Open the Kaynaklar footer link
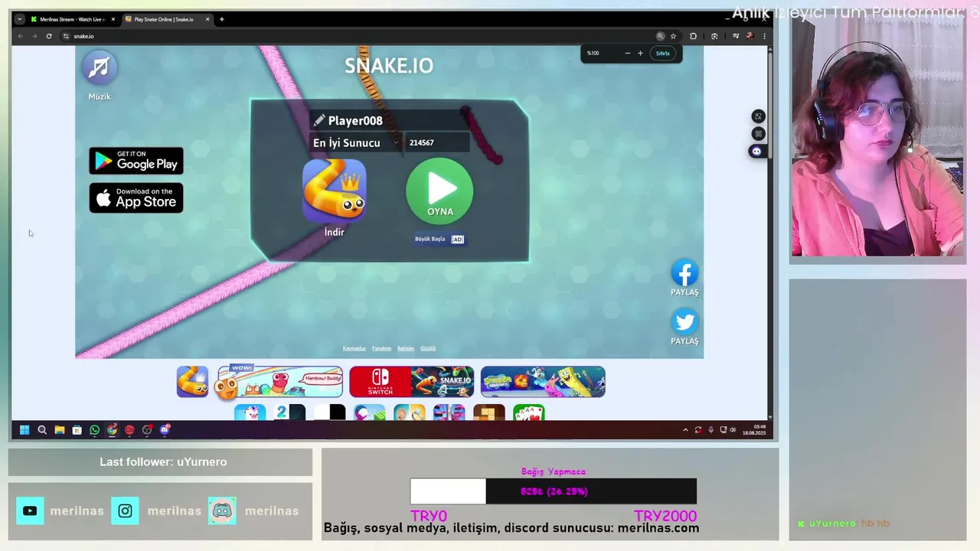The width and height of the screenshot is (980, 551). click(354, 348)
